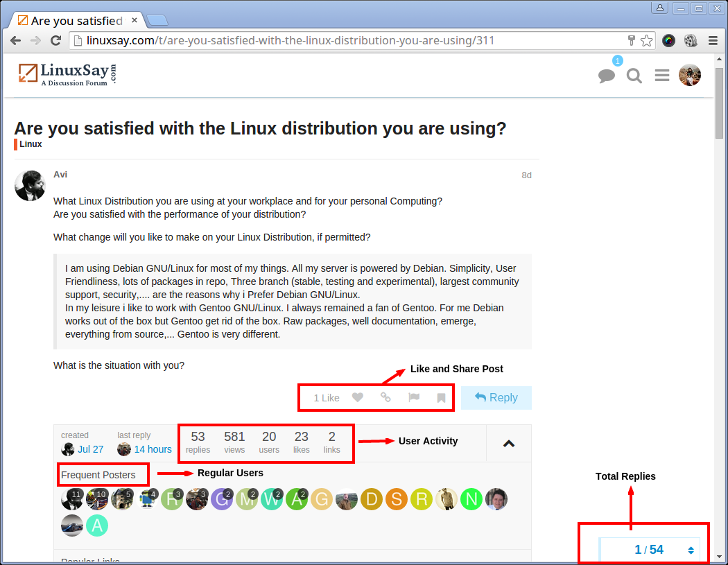Open the landscape photo poster avatar
Screen dimensions: 728x565
(347, 499)
